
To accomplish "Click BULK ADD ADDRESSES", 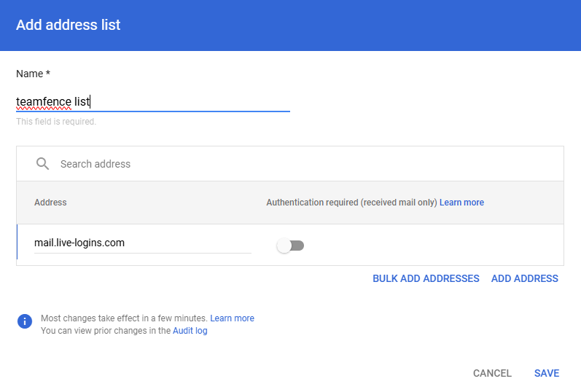I will coord(426,278).
